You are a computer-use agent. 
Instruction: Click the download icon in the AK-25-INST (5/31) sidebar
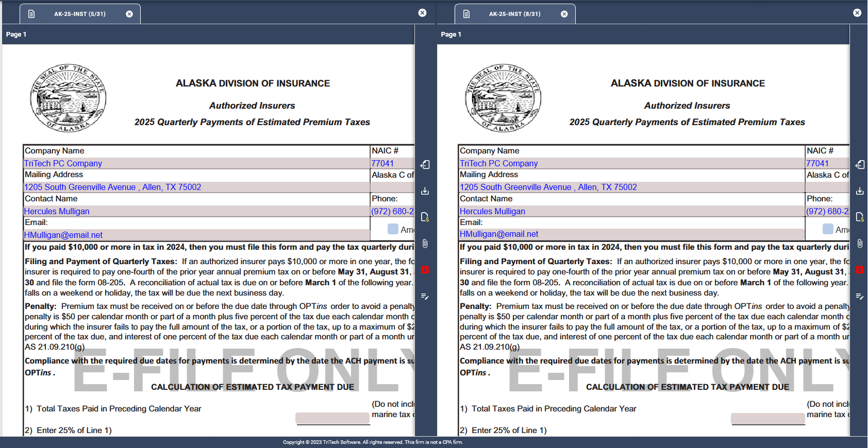425,191
